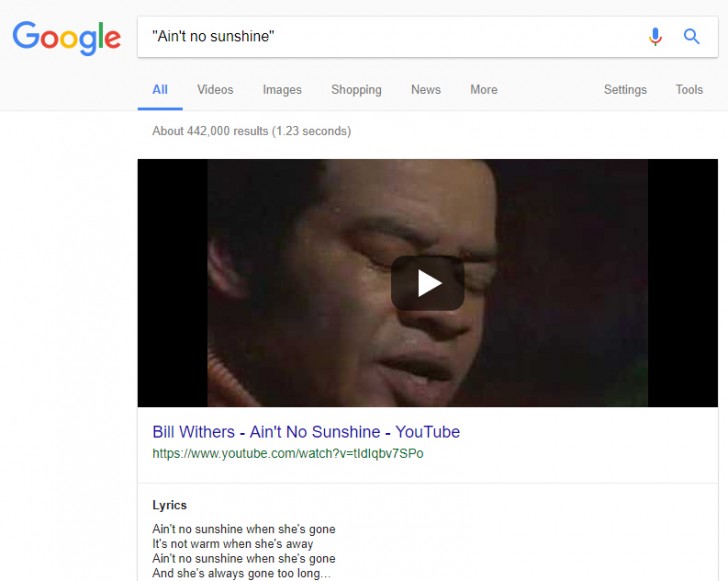Expand the More search options menu

[484, 90]
